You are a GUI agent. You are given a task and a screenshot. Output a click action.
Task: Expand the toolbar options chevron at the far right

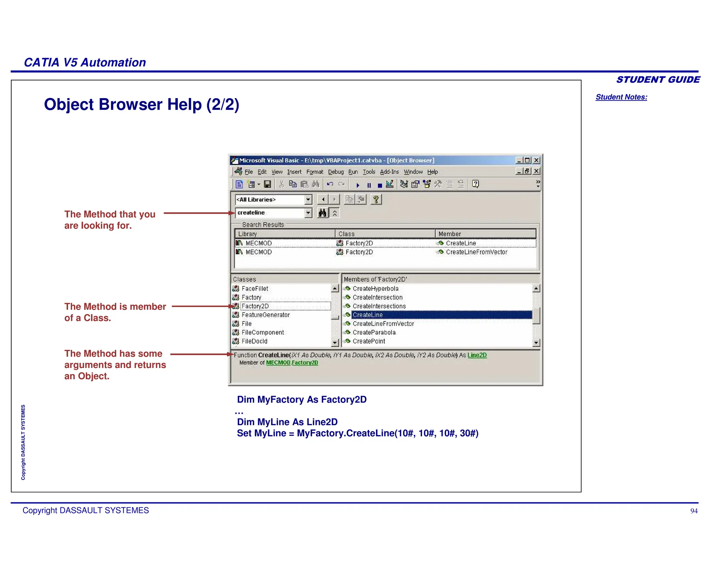538,184
